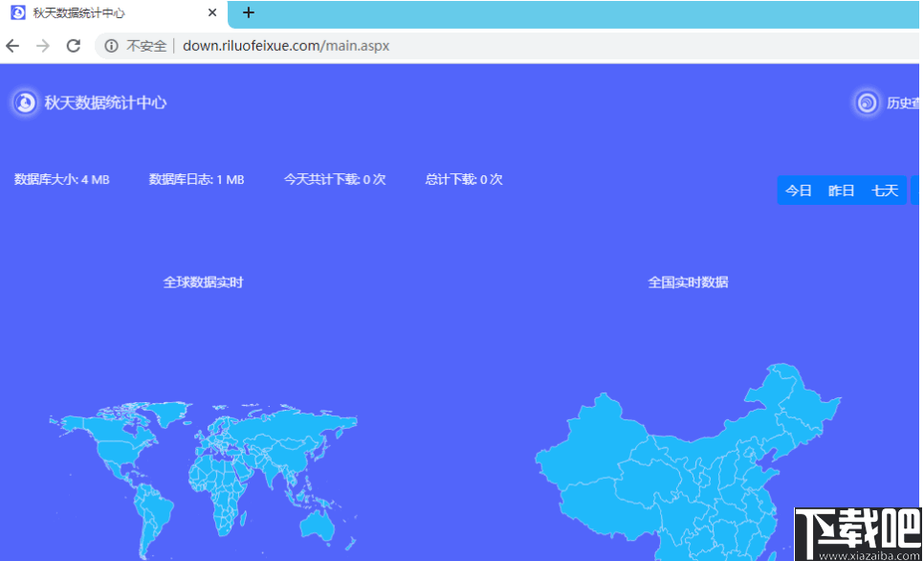
Task: Click the forward navigation arrow
Action: 42,45
